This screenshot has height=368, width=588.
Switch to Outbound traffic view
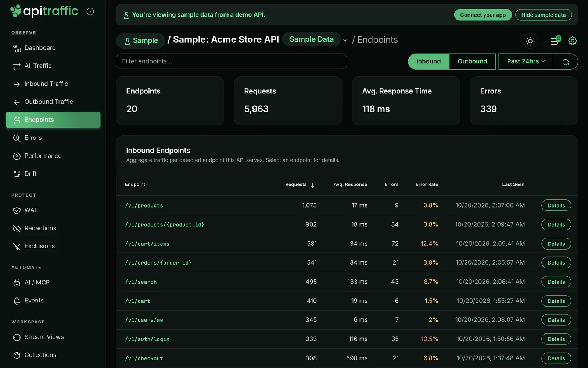pyautogui.click(x=472, y=61)
